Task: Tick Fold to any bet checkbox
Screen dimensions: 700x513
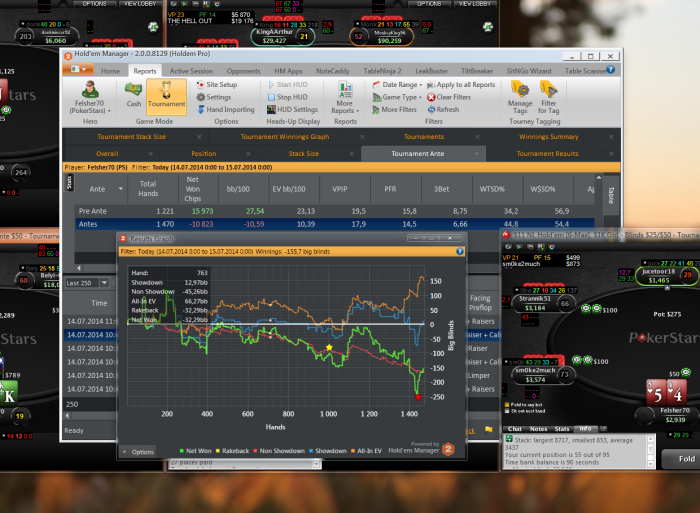Action: coord(507,405)
